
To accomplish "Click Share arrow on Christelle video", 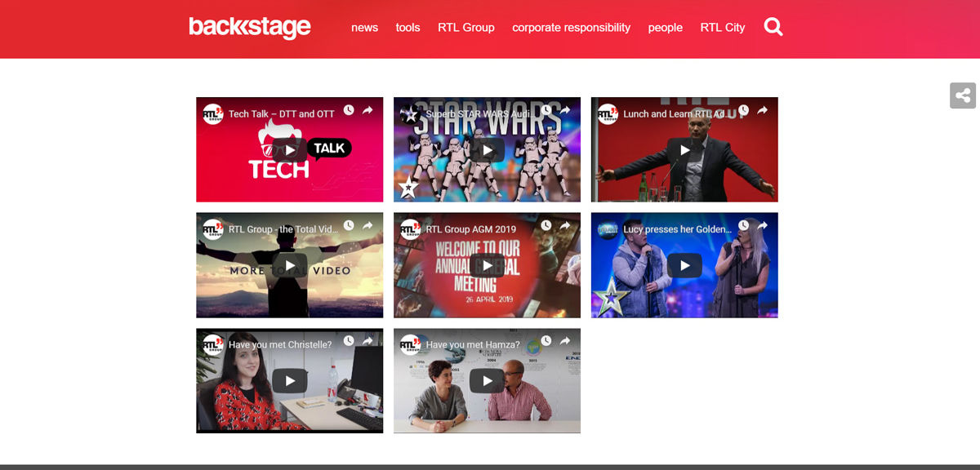I will click(367, 341).
